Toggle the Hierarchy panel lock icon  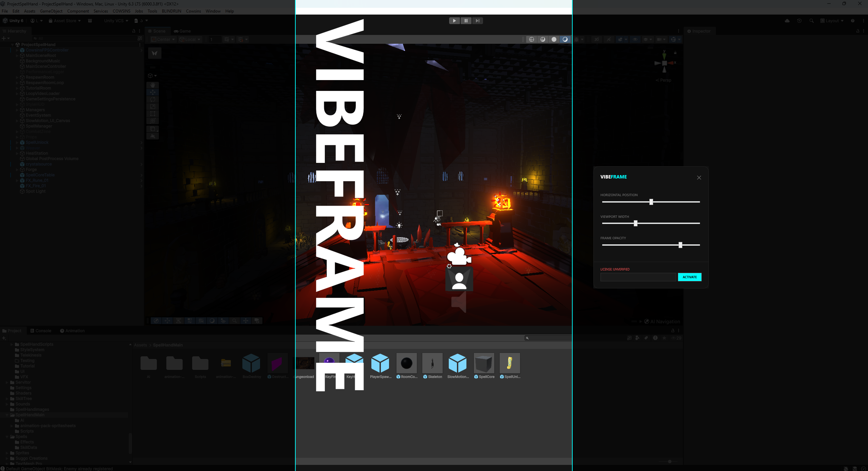(x=133, y=31)
